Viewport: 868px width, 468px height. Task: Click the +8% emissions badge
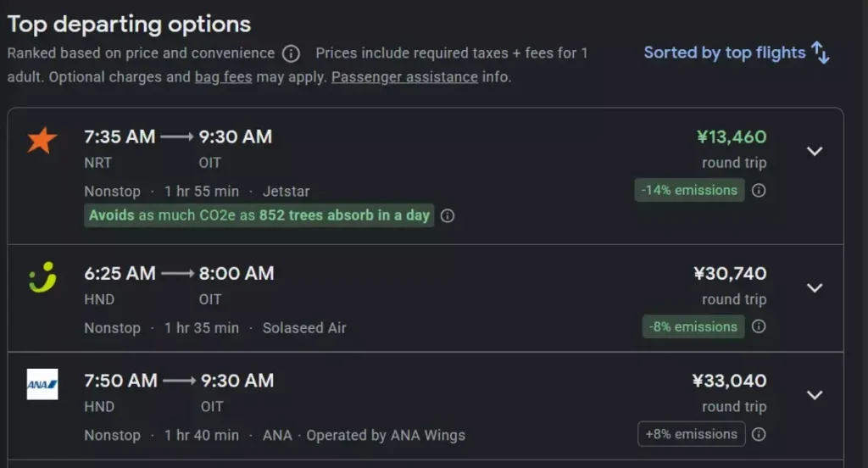[691, 434]
